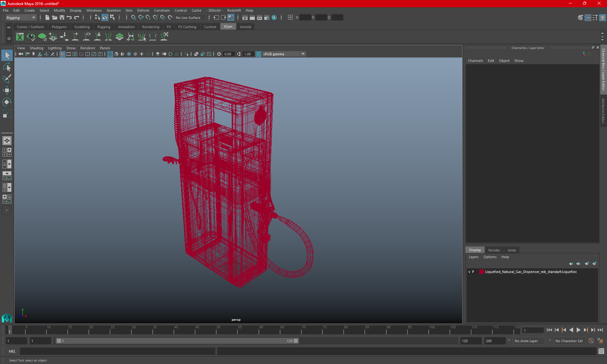Toggle wireframe shading mode

click(x=110, y=54)
